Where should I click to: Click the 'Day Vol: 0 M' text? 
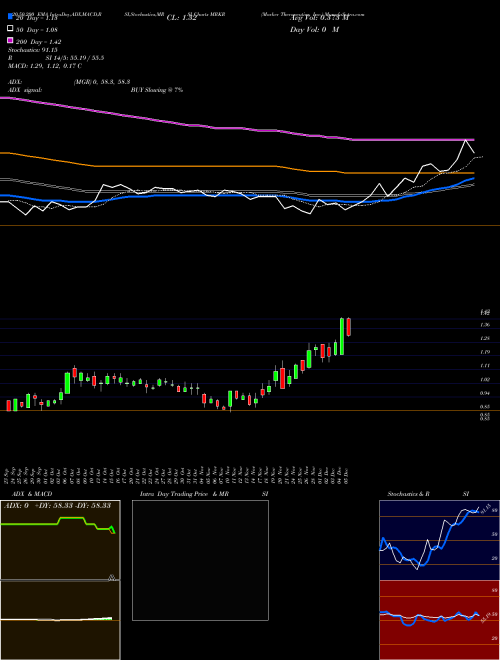pos(314,29)
